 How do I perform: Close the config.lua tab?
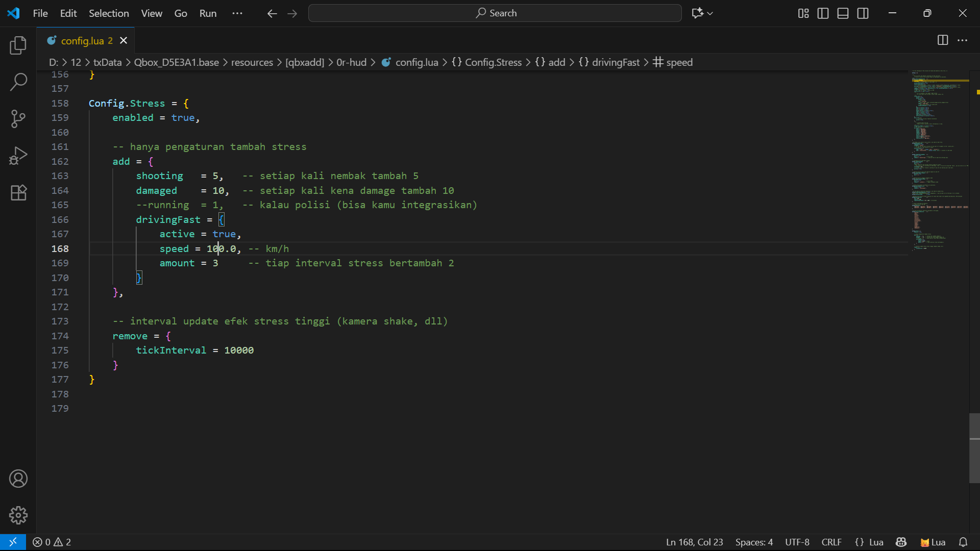point(124,40)
